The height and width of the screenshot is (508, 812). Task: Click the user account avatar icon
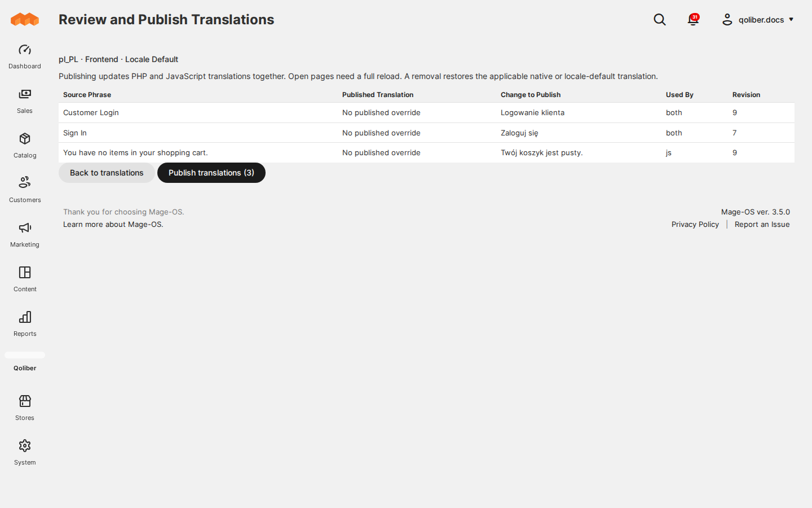point(727,20)
